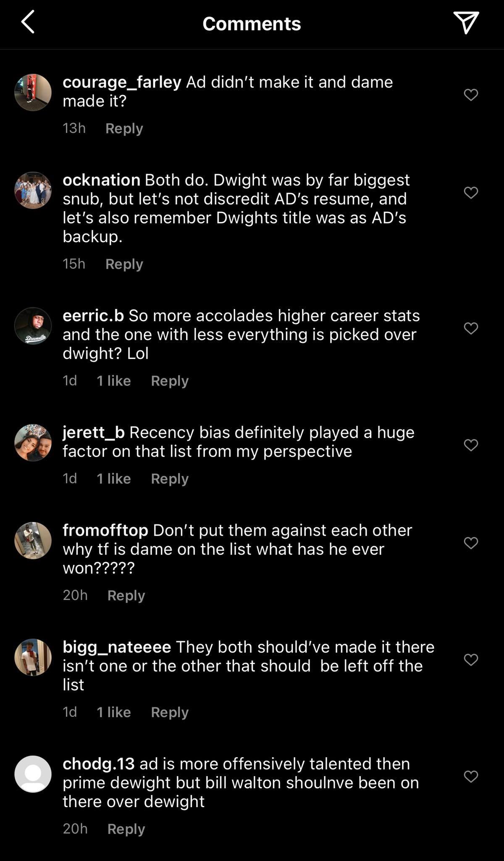The height and width of the screenshot is (861, 504).
Task: Go back using the top-left arrow
Action: coord(28,22)
